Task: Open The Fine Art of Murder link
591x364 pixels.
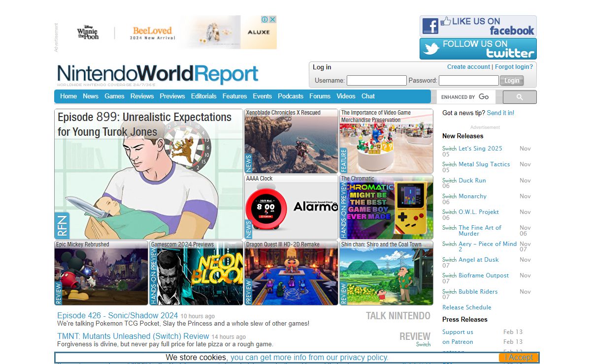Action: click(480, 231)
